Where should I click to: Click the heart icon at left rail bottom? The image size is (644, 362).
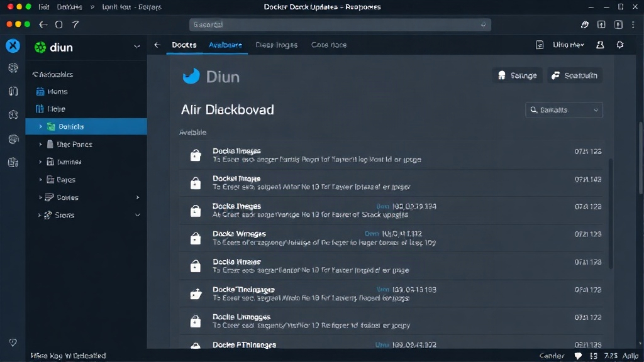[x=13, y=343]
